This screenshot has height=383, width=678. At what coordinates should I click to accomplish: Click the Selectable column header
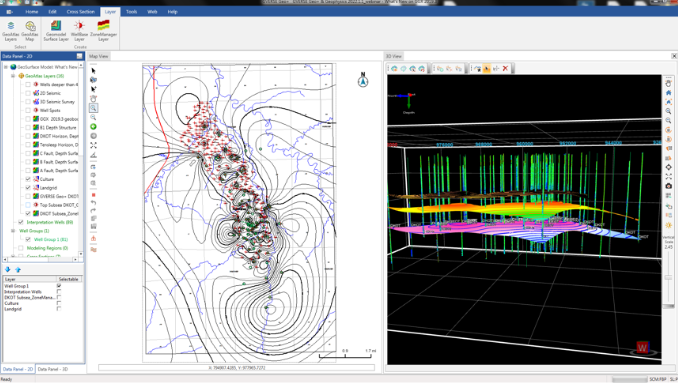[68, 279]
